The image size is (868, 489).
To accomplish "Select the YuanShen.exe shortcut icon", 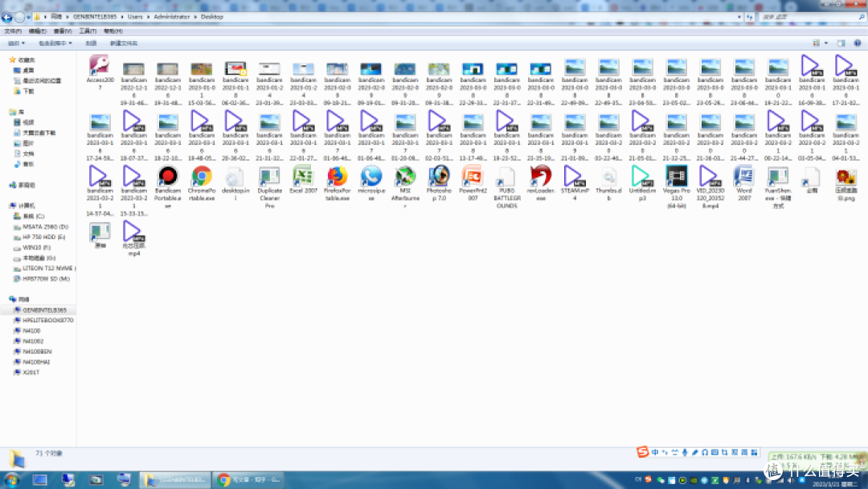I will 778,187.
